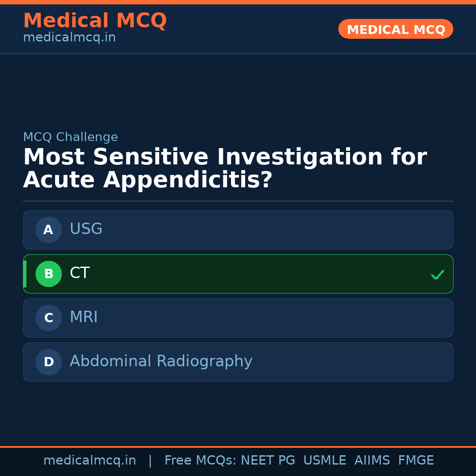Open medicalmcq.in link under header title
The height and width of the screenshot is (476, 476).
click(69, 38)
